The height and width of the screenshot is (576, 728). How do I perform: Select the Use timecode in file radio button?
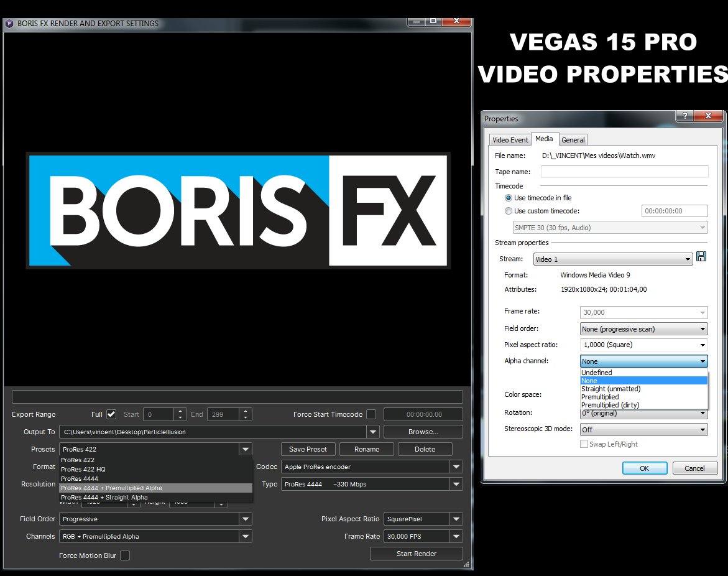(509, 198)
